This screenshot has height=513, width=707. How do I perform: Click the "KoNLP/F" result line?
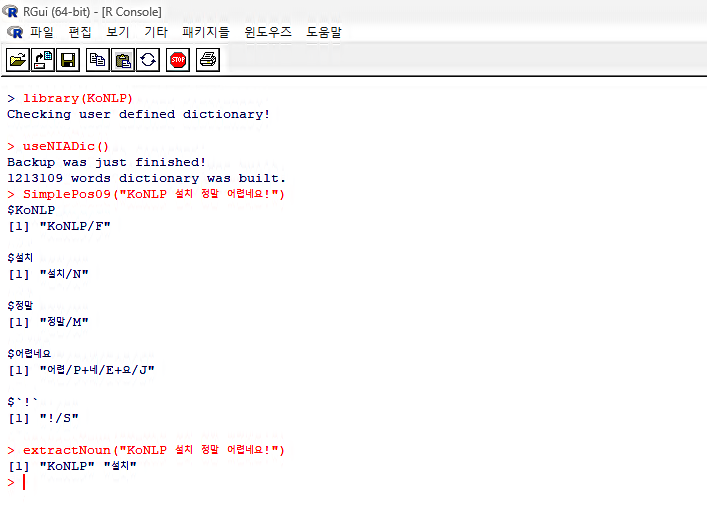click(60, 226)
